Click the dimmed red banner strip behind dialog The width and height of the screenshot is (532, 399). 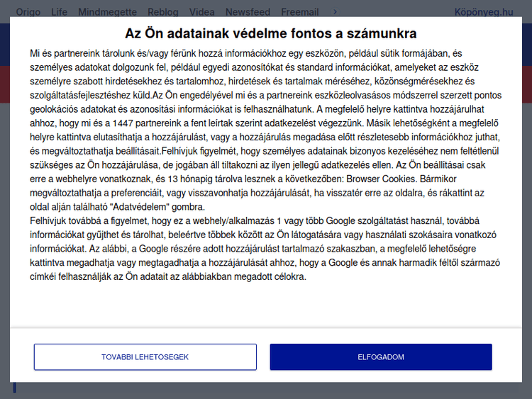4,84
